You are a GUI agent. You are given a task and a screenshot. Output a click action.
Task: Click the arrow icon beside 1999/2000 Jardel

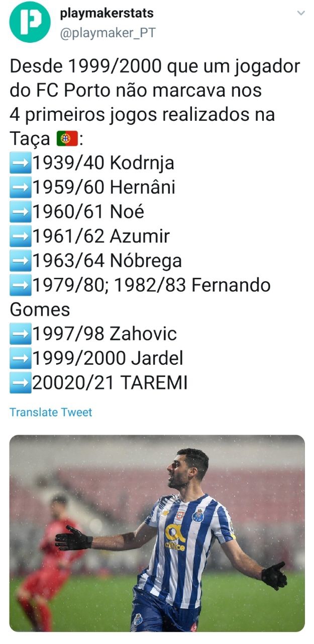[21, 358]
